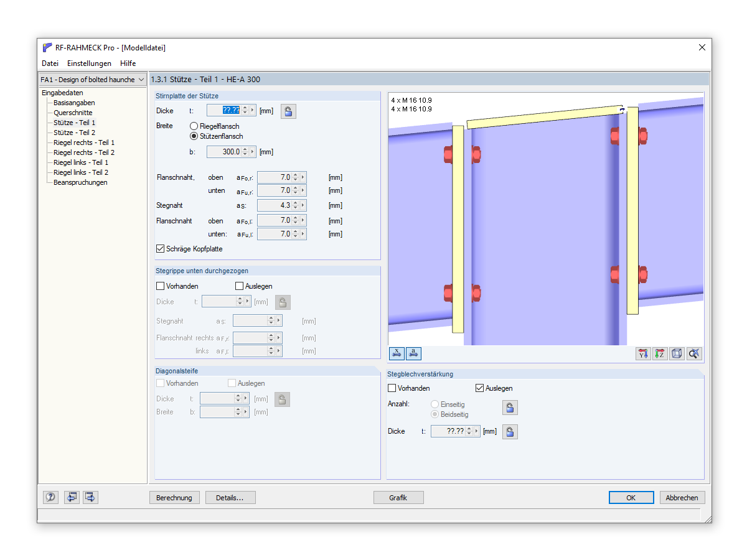The image size is (747, 560).
Task: Click stepper arrows of Breite b 300.0
Action: click(x=245, y=152)
